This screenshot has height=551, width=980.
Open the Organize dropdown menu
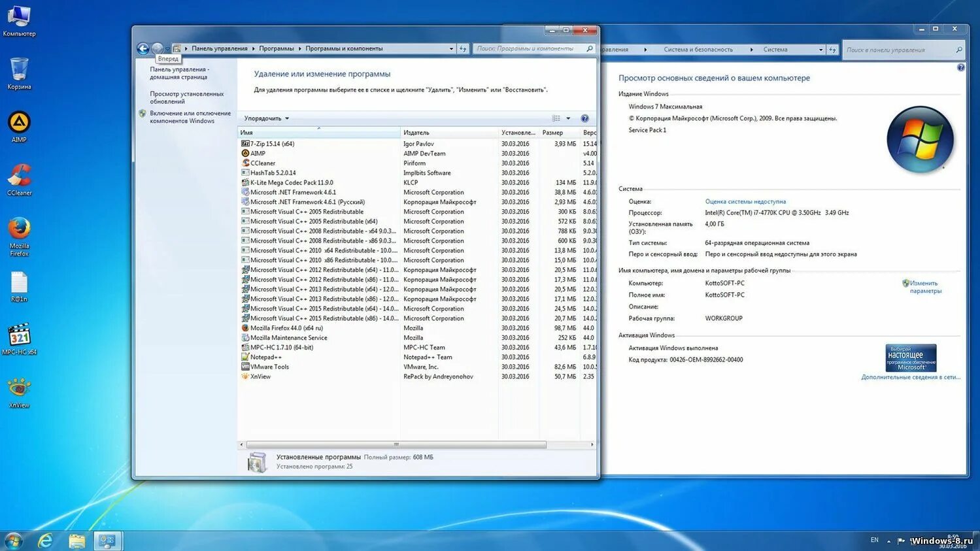click(266, 118)
